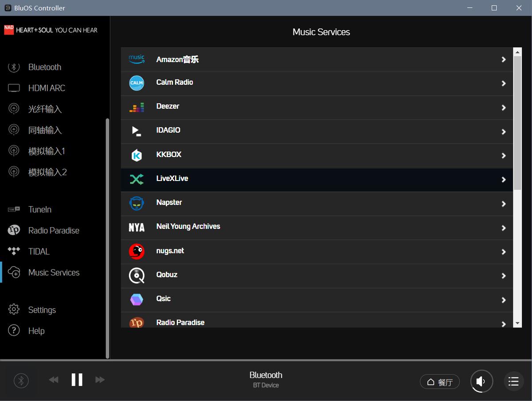Click the Radio Paradise sidebar icon
532x401 pixels.
[14, 230]
